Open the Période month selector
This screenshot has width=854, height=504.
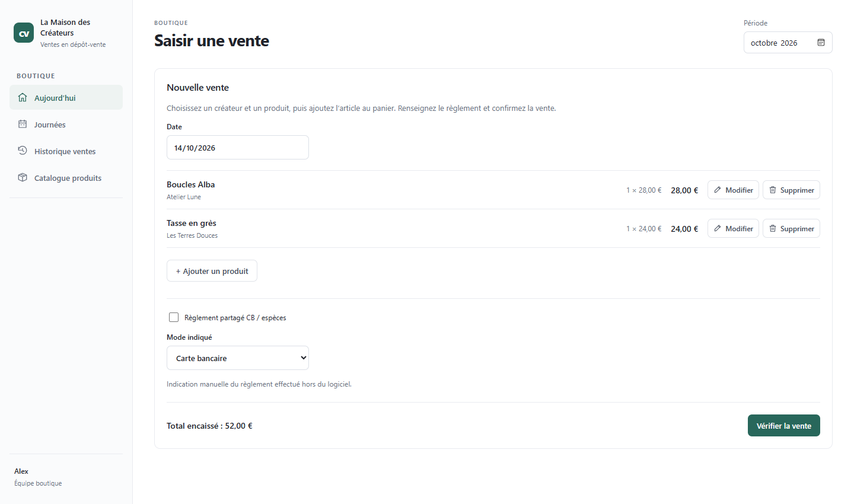click(x=788, y=43)
